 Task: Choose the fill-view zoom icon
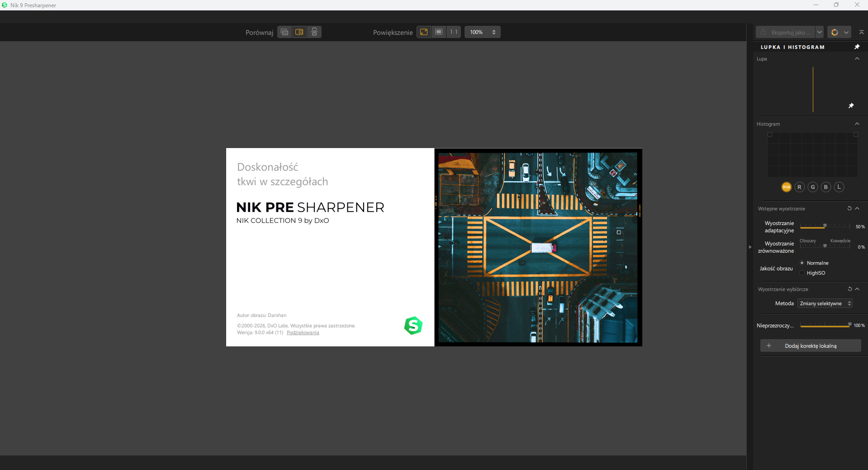[439, 32]
